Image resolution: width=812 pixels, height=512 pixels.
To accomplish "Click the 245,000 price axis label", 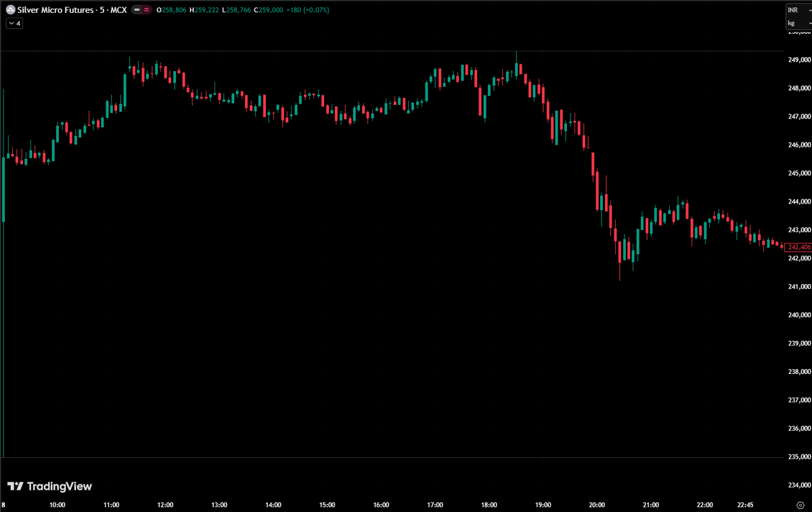I will [x=798, y=173].
